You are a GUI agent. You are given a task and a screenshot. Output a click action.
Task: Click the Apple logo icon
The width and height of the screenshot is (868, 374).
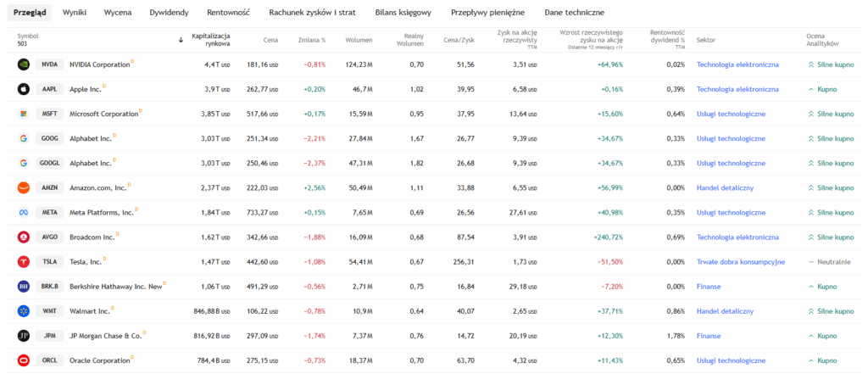click(x=24, y=88)
